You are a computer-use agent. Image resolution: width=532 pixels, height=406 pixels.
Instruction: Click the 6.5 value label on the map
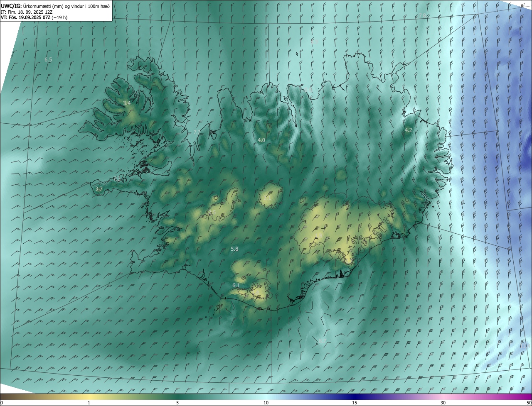48,60
